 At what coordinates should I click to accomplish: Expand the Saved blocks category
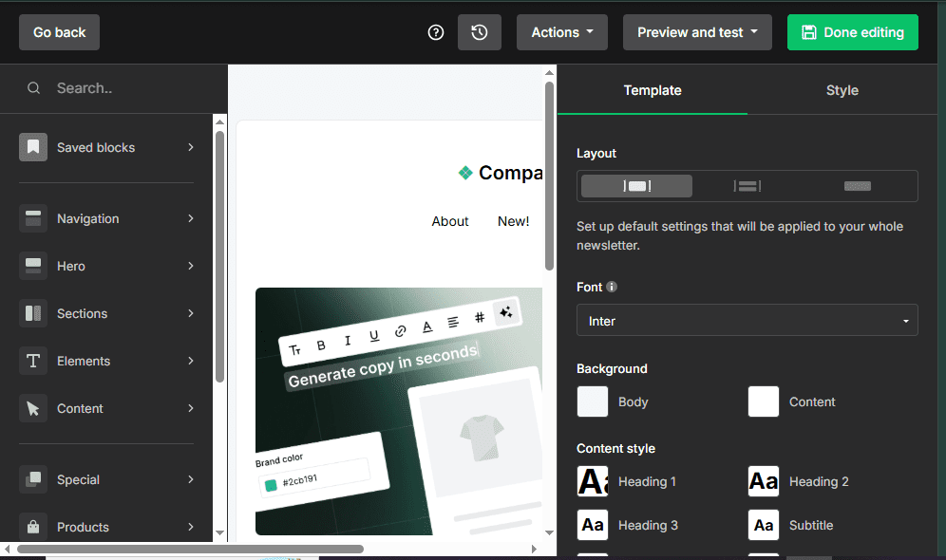(191, 147)
